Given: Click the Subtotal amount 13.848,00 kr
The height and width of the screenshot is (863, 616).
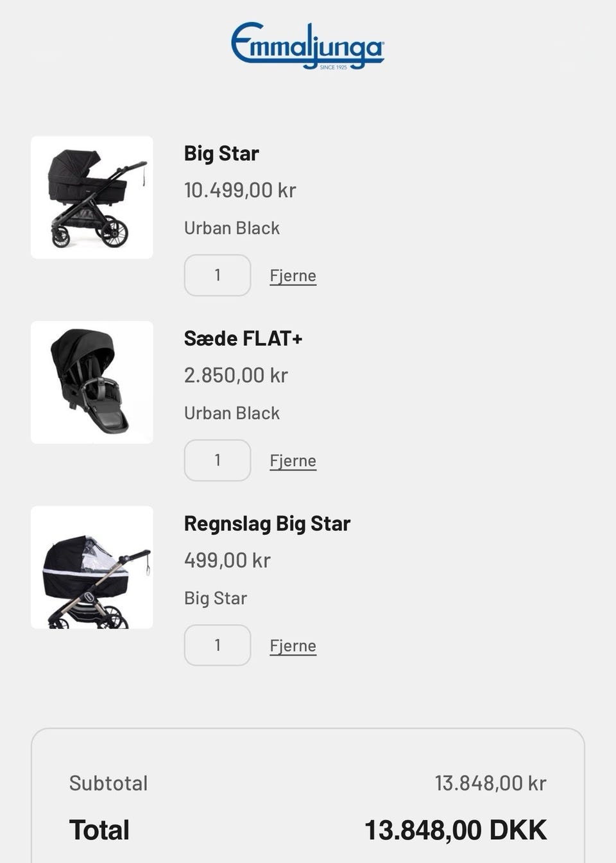Looking at the screenshot, I should click(x=490, y=783).
